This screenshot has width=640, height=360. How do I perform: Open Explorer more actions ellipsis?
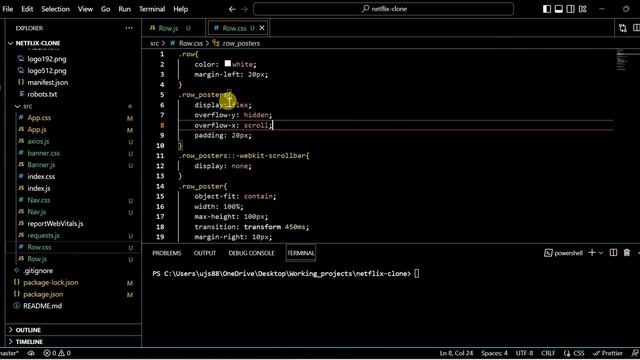point(129,28)
